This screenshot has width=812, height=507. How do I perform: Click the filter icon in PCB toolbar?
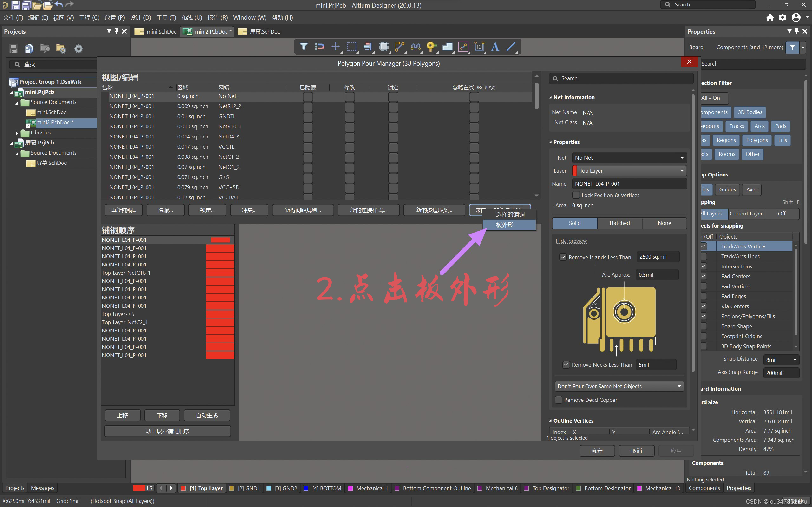coord(304,47)
